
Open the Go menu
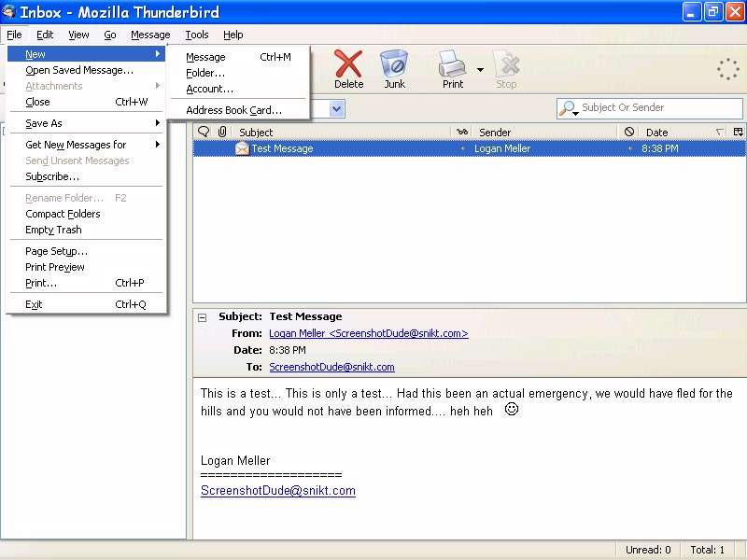110,35
